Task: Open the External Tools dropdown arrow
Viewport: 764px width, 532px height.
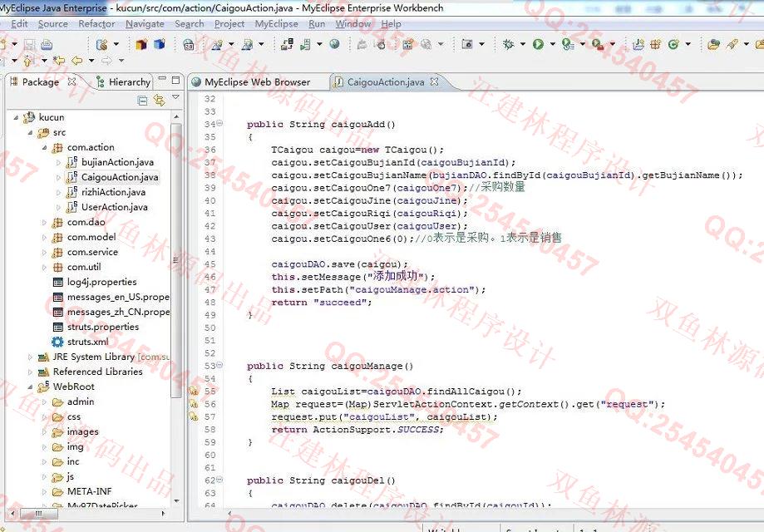Action: click(612, 44)
